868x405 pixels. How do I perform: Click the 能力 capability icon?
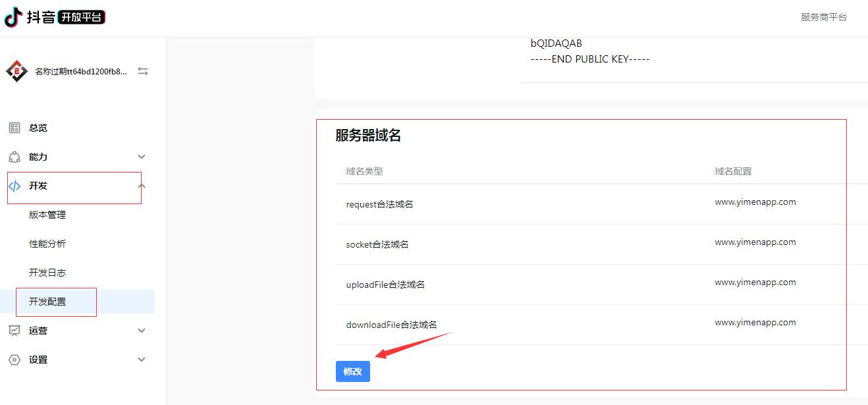pos(14,157)
